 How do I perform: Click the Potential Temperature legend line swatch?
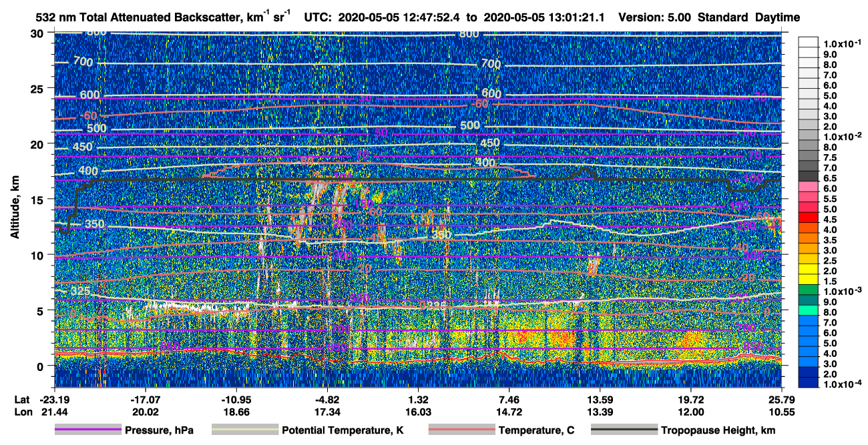coord(246,430)
